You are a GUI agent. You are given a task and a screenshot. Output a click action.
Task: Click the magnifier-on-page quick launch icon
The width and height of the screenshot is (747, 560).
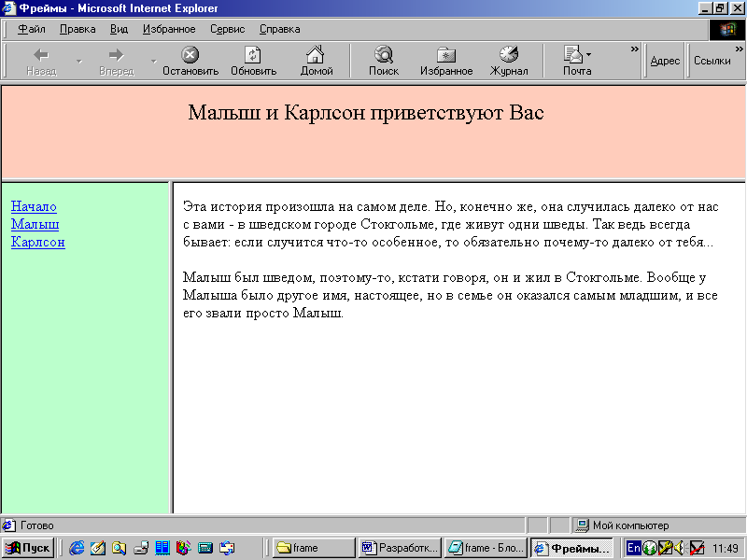[x=120, y=548]
